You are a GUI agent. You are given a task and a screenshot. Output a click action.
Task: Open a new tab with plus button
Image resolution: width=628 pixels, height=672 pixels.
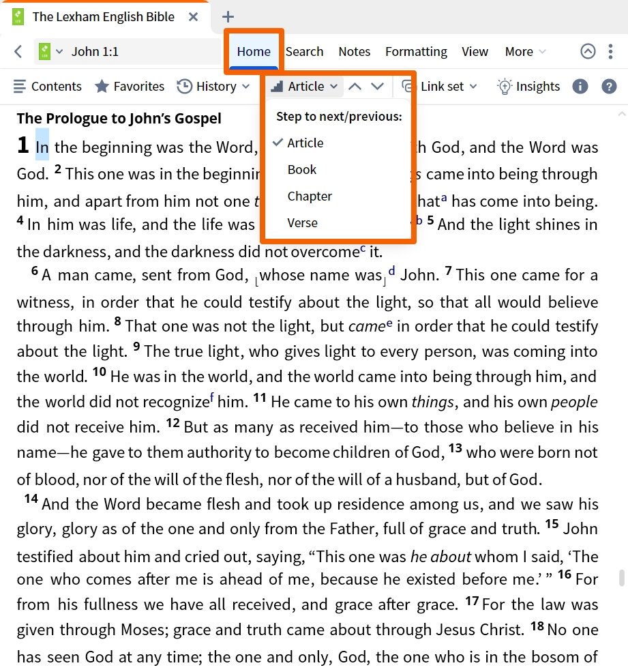tap(228, 16)
